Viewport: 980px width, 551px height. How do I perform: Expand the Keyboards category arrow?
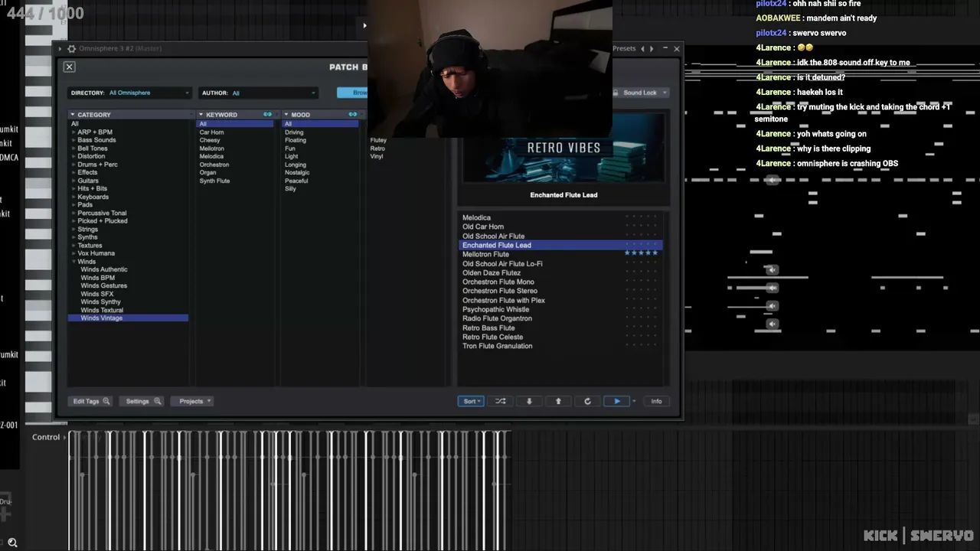(73, 197)
